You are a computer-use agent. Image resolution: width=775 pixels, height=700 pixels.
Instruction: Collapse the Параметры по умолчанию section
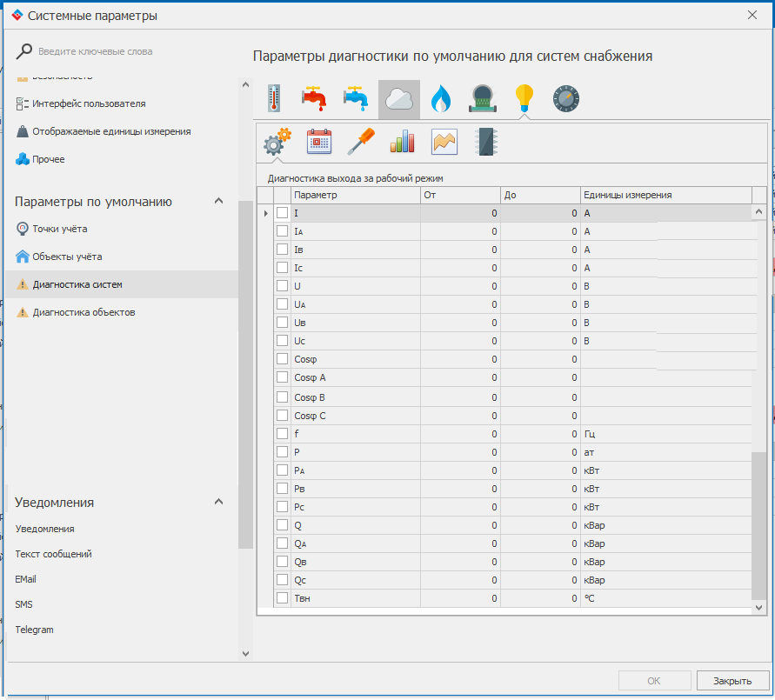coord(219,202)
